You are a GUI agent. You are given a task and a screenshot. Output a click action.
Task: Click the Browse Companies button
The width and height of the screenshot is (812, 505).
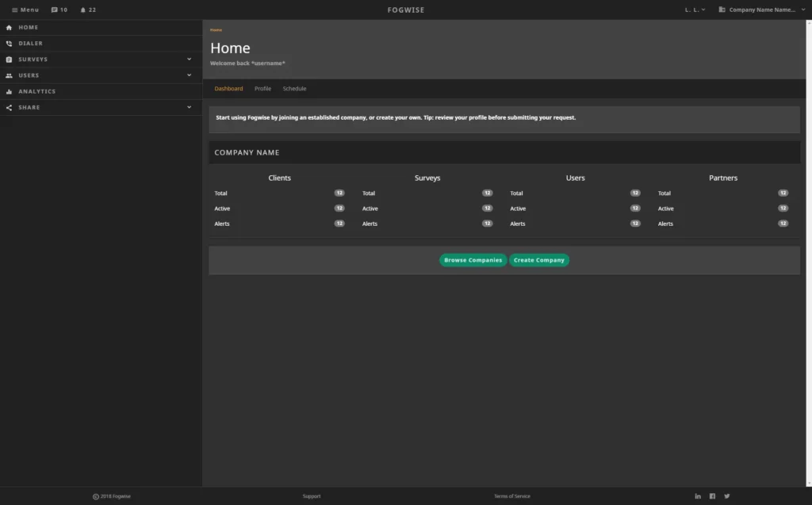coord(473,260)
